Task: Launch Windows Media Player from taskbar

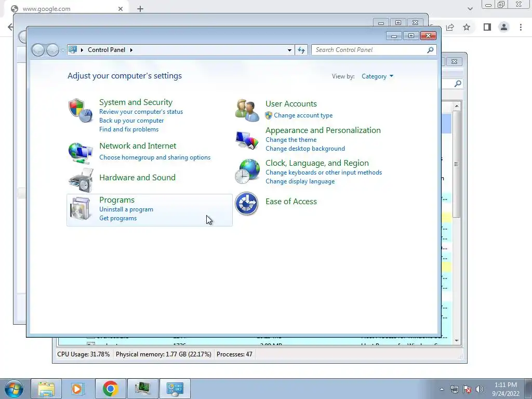Action: click(78, 389)
